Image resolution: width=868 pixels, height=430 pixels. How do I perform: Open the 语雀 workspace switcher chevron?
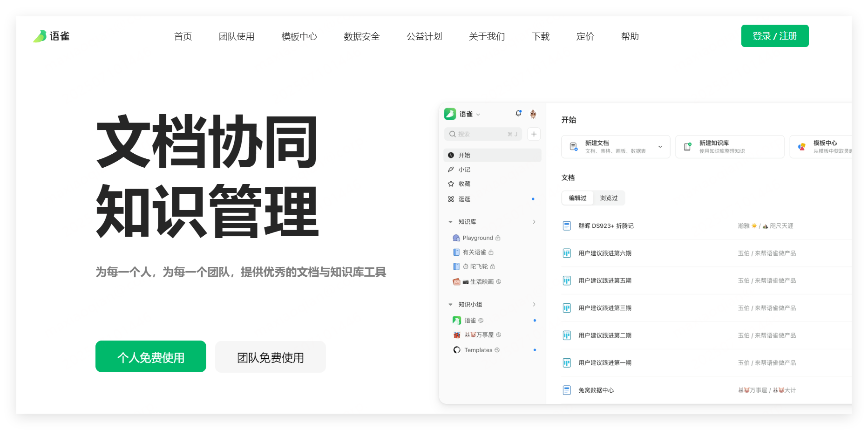pos(478,115)
